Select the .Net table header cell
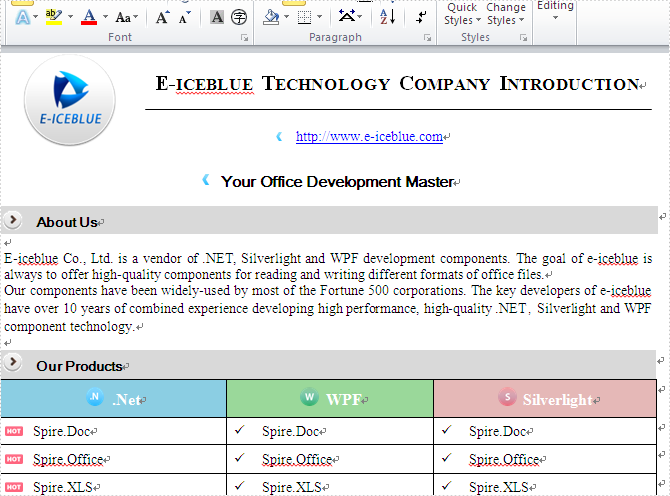The image size is (670, 496). coord(113,399)
